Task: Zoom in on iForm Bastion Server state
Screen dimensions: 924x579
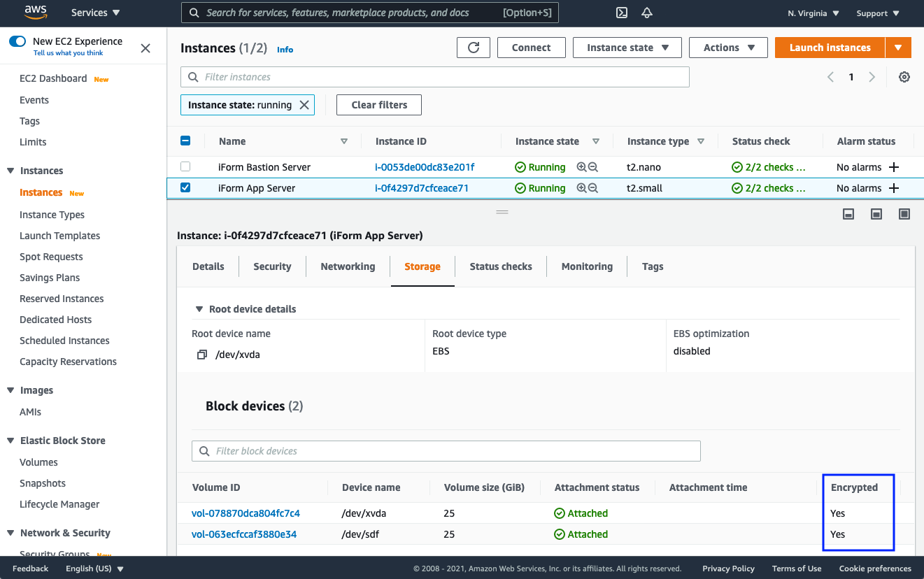Action: tap(581, 167)
